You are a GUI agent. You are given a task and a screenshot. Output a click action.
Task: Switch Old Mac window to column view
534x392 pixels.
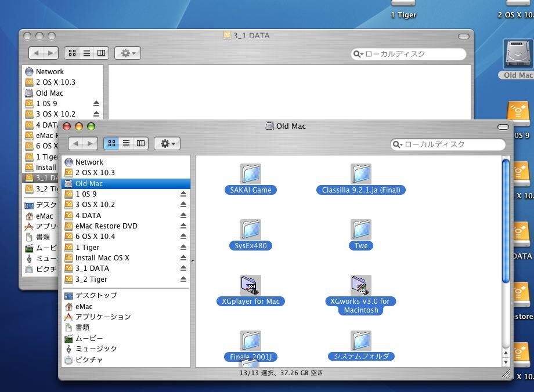pyautogui.click(x=140, y=143)
